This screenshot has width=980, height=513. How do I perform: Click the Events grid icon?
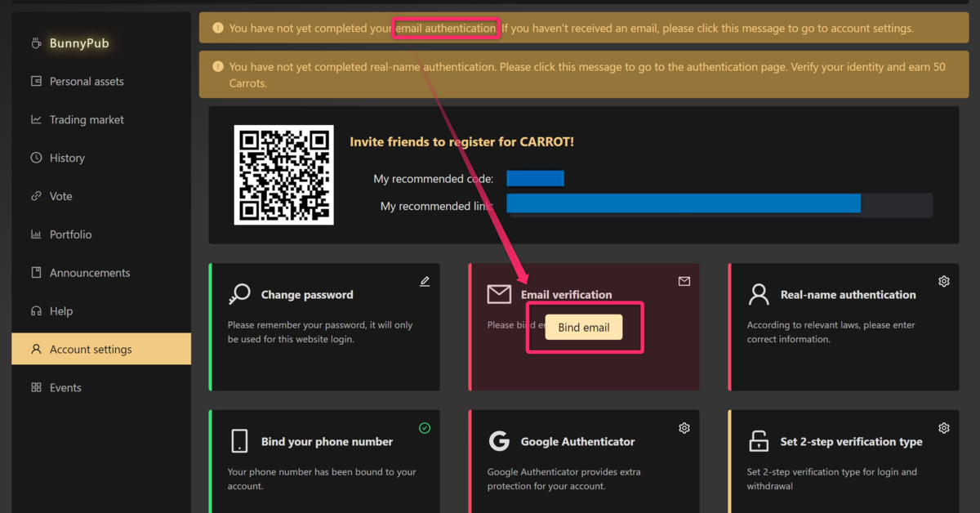[36, 387]
